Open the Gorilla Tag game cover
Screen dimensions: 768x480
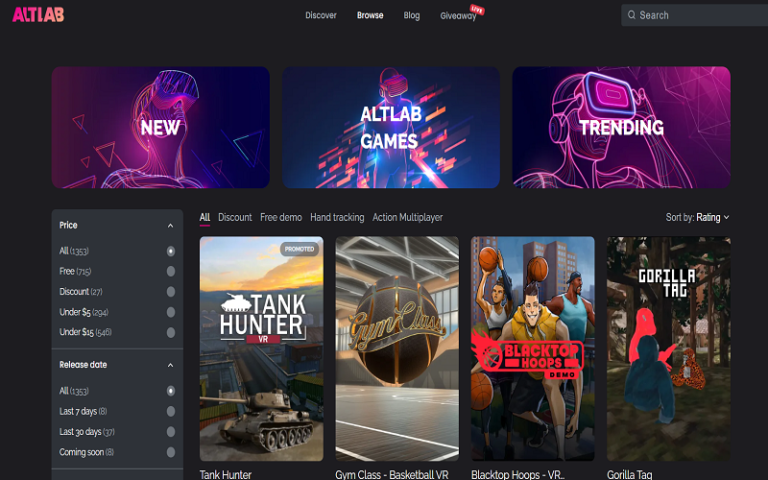tap(668, 348)
